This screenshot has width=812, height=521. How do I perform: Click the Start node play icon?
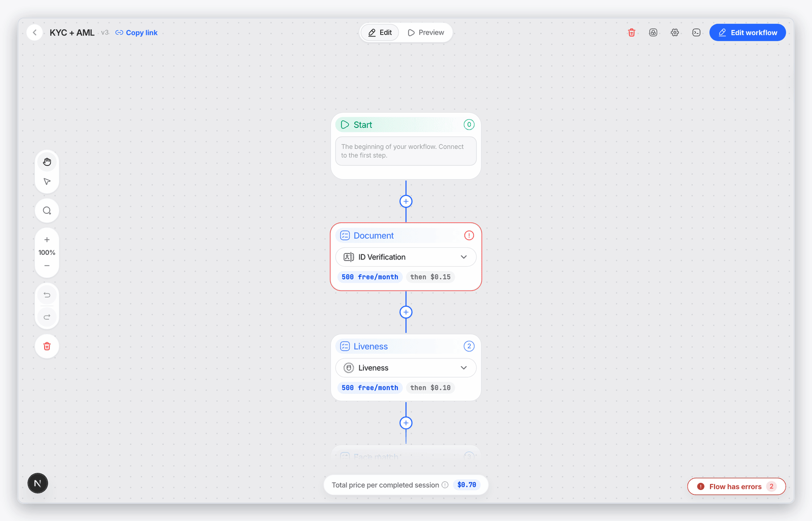pyautogui.click(x=345, y=125)
